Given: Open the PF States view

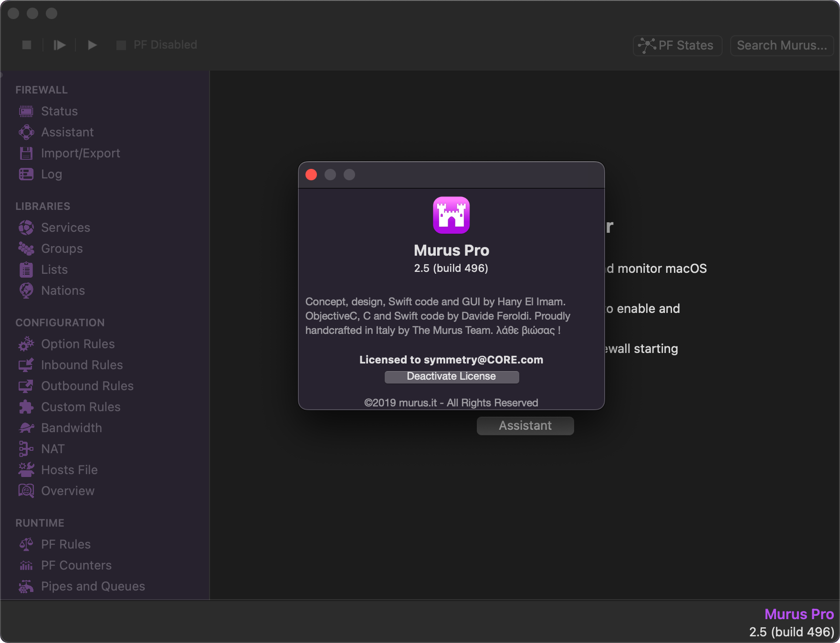Looking at the screenshot, I should pyautogui.click(x=677, y=45).
